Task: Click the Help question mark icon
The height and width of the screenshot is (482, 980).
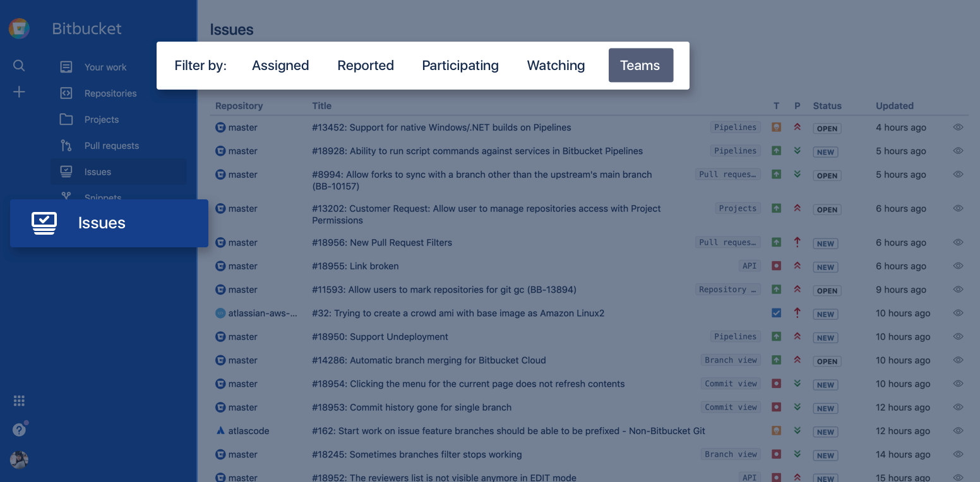Action: pyautogui.click(x=19, y=429)
